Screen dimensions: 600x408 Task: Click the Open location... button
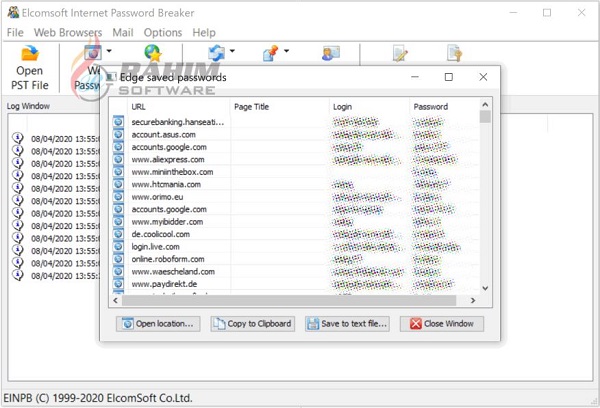[158, 324]
